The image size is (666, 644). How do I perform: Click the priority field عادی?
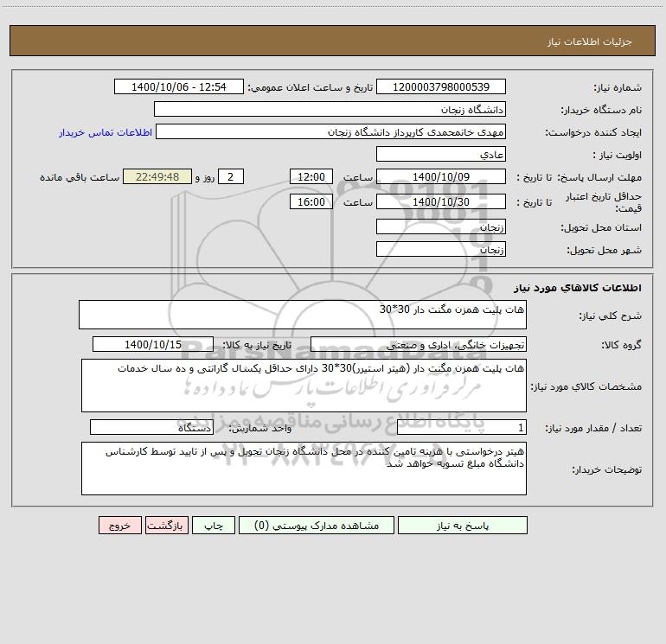point(441,154)
